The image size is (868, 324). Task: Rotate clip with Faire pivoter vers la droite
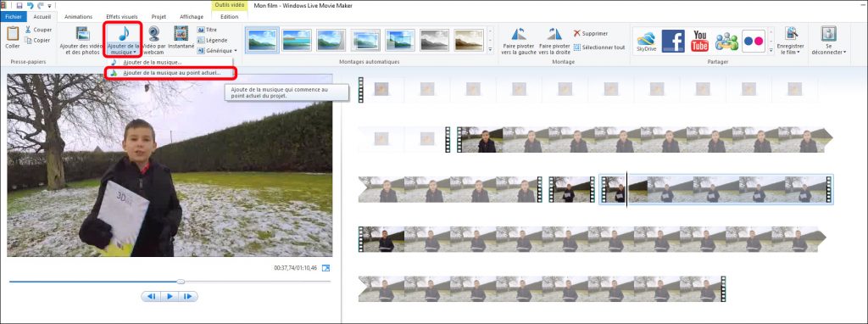[554, 34]
